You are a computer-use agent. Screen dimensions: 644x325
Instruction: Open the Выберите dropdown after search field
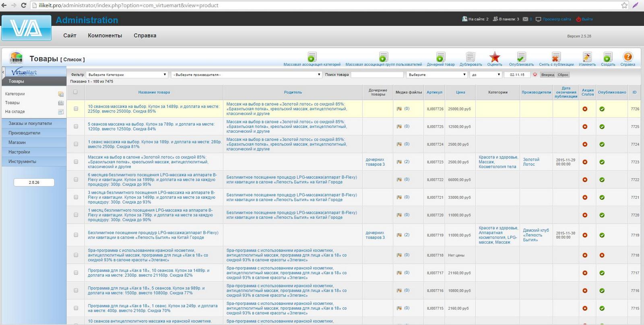pos(437,75)
